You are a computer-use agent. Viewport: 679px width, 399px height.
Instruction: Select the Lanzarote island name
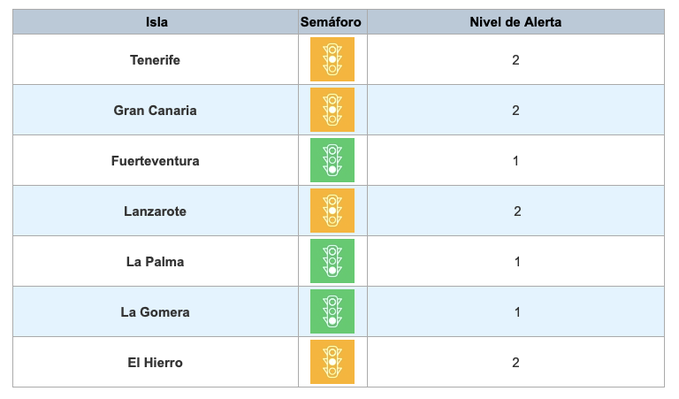point(155,211)
